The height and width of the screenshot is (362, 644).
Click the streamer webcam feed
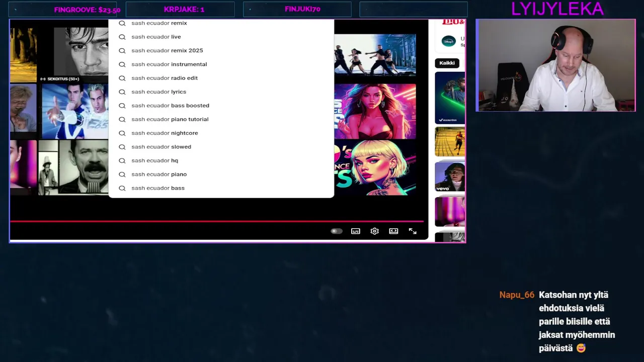click(x=555, y=65)
